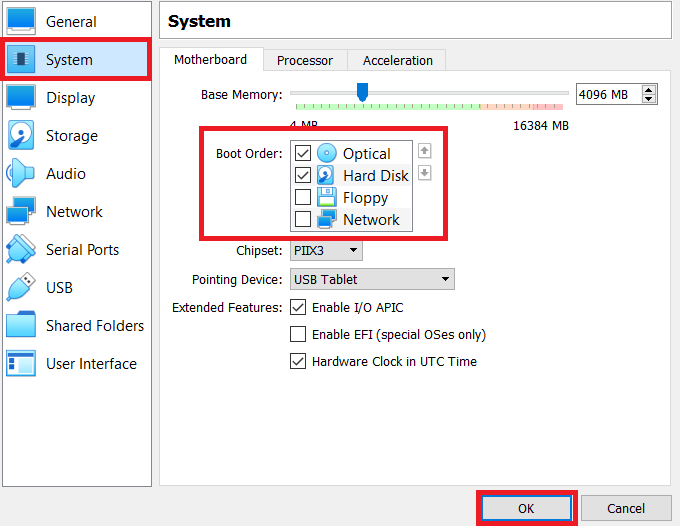Click the General label in sidebar
The image size is (680, 526).
click(x=71, y=22)
